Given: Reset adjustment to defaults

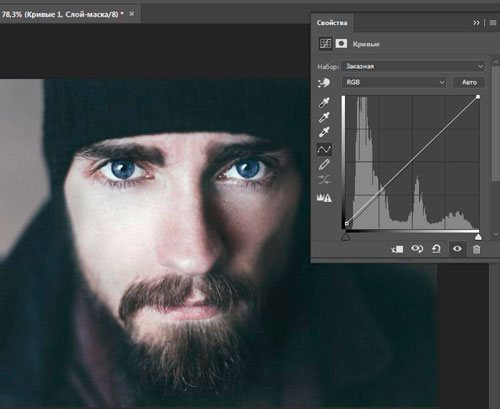Looking at the screenshot, I should coord(436,249).
